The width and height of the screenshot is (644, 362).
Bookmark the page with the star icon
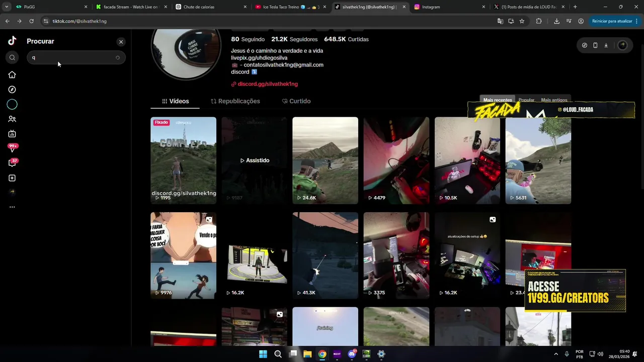click(x=522, y=21)
